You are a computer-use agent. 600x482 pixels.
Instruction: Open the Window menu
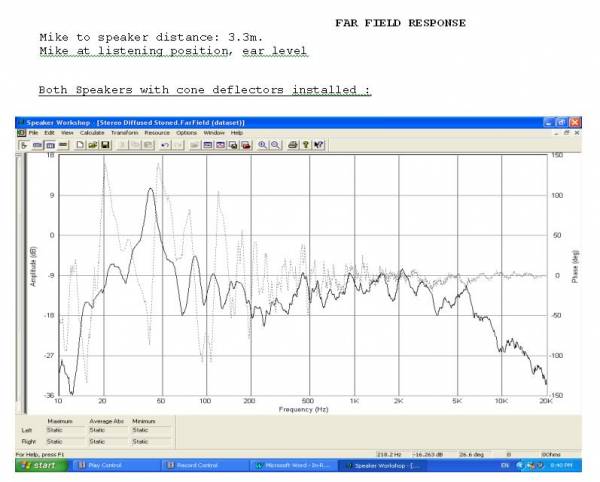214,133
